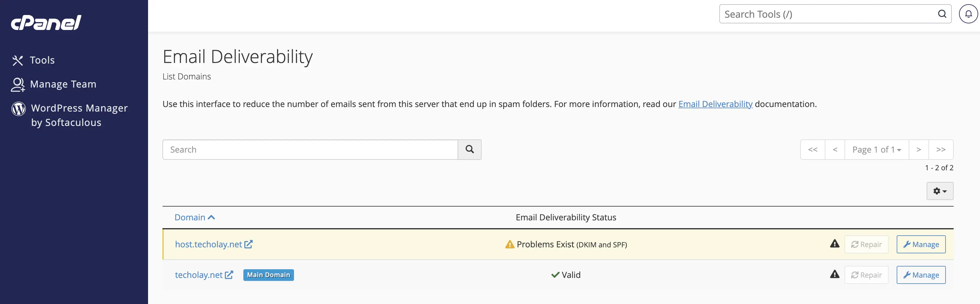Click external link icon beside techolay.net
Image resolution: width=980 pixels, height=304 pixels.
(x=229, y=275)
